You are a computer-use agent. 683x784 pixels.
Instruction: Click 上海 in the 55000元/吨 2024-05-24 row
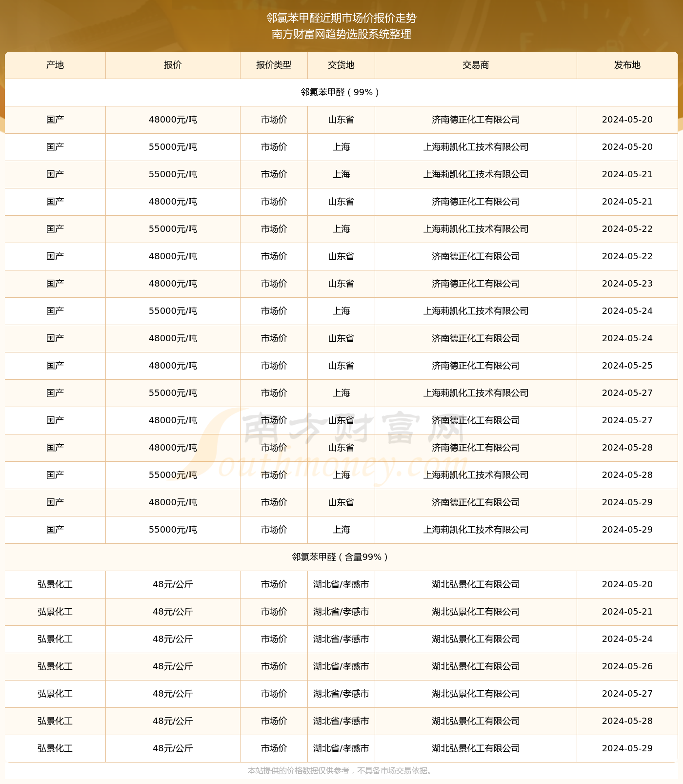click(x=341, y=311)
